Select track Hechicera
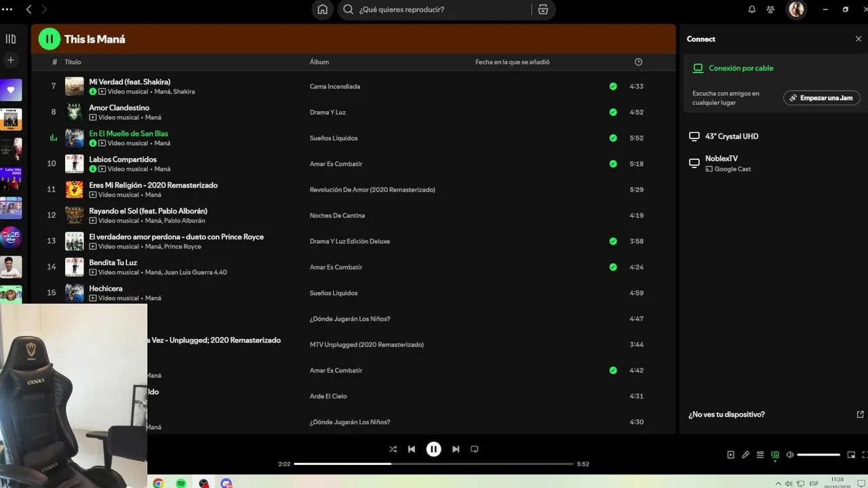 [x=106, y=288]
